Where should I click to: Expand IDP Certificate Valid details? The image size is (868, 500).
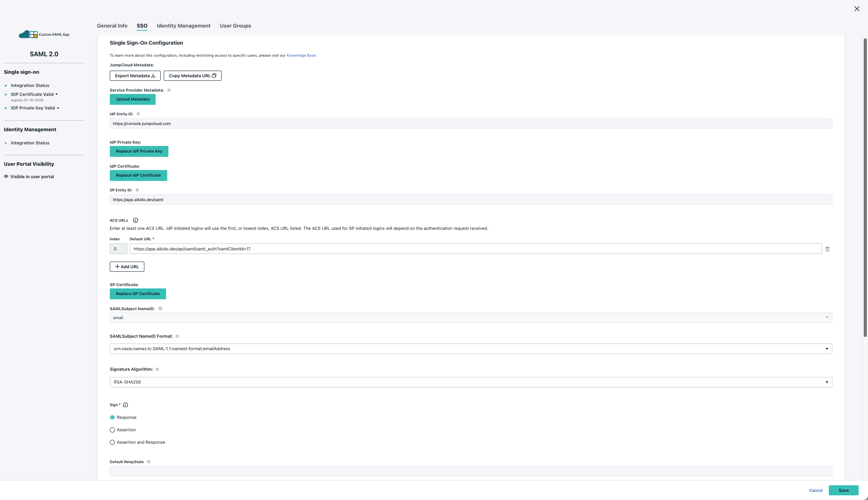coord(57,94)
